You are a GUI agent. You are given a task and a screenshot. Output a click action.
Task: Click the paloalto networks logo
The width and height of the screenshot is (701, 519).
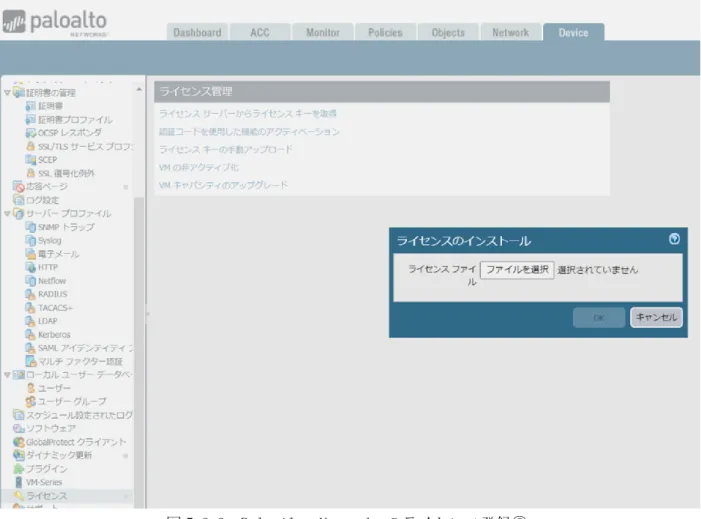click(x=55, y=22)
